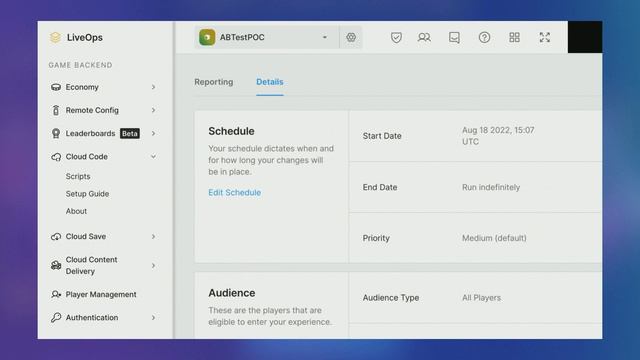Open the members people icon
640x360 pixels.
(424, 38)
